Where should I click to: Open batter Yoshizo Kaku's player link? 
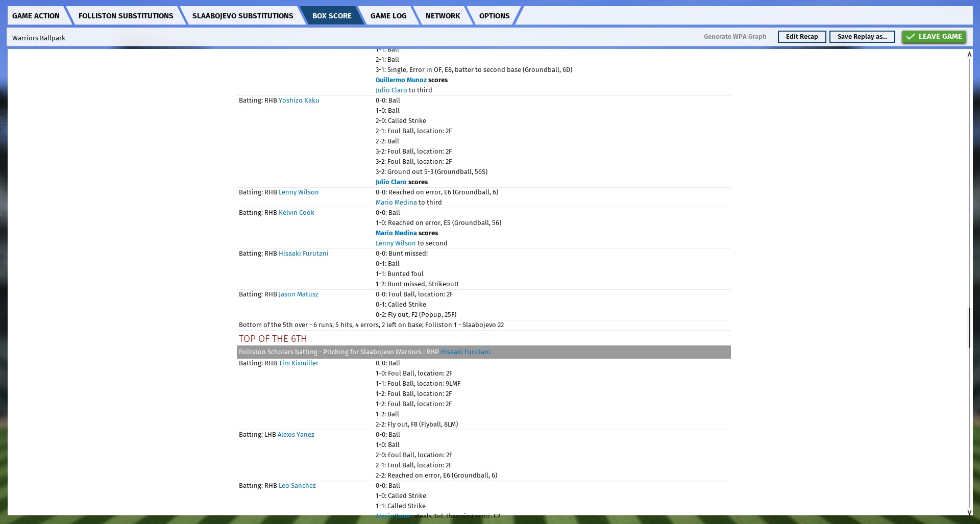coord(299,101)
